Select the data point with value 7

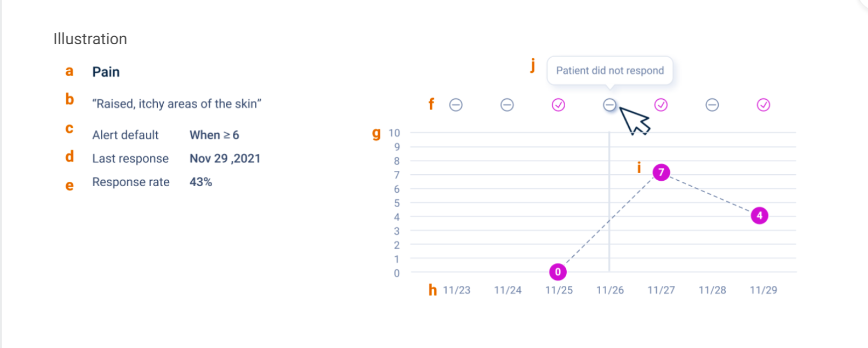(x=661, y=172)
